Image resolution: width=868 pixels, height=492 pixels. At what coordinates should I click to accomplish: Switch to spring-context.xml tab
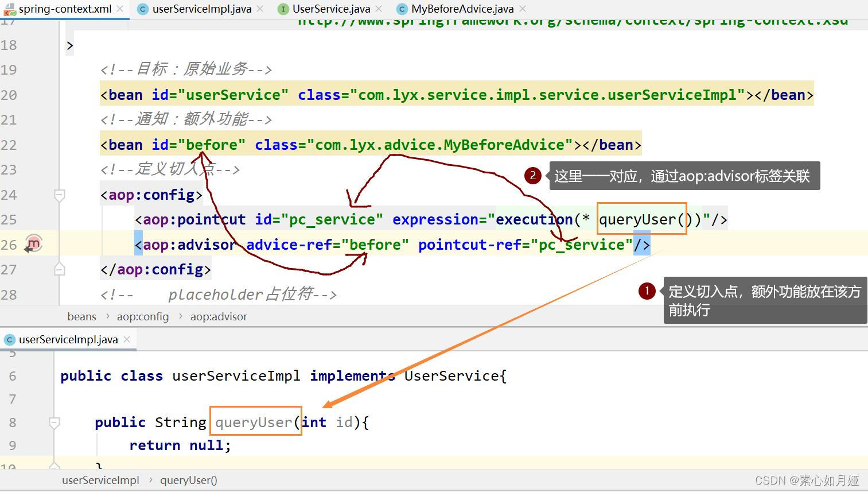click(64, 9)
